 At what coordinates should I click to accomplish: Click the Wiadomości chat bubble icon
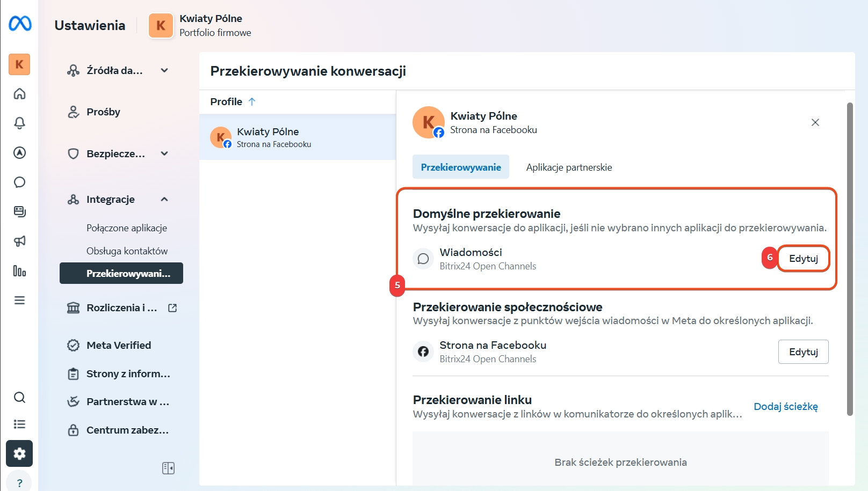(x=423, y=259)
